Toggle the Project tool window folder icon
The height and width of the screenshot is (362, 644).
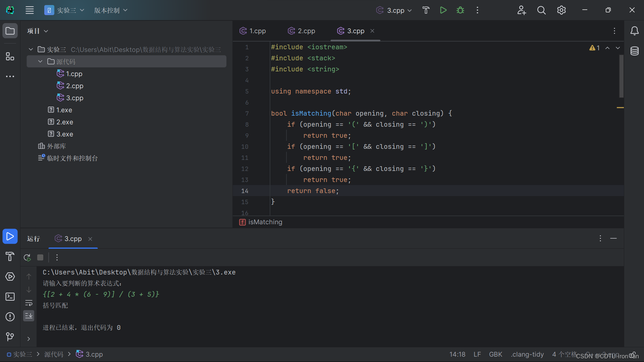[10, 31]
